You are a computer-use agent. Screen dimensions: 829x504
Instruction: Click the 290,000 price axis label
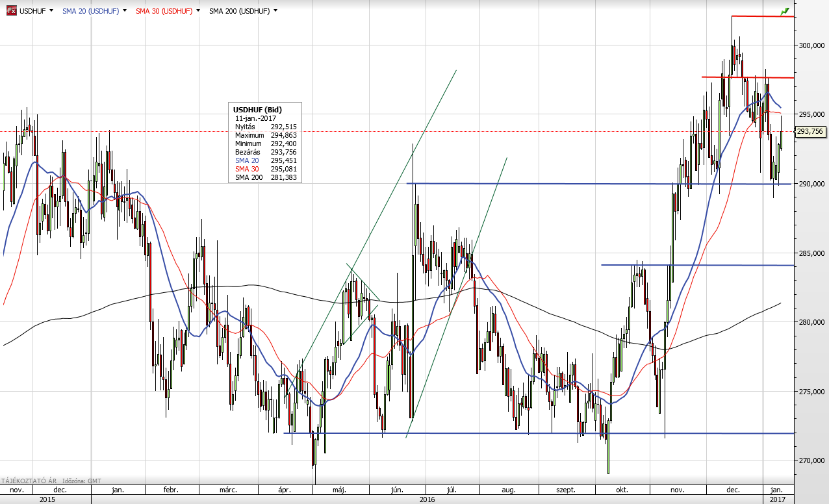point(812,184)
